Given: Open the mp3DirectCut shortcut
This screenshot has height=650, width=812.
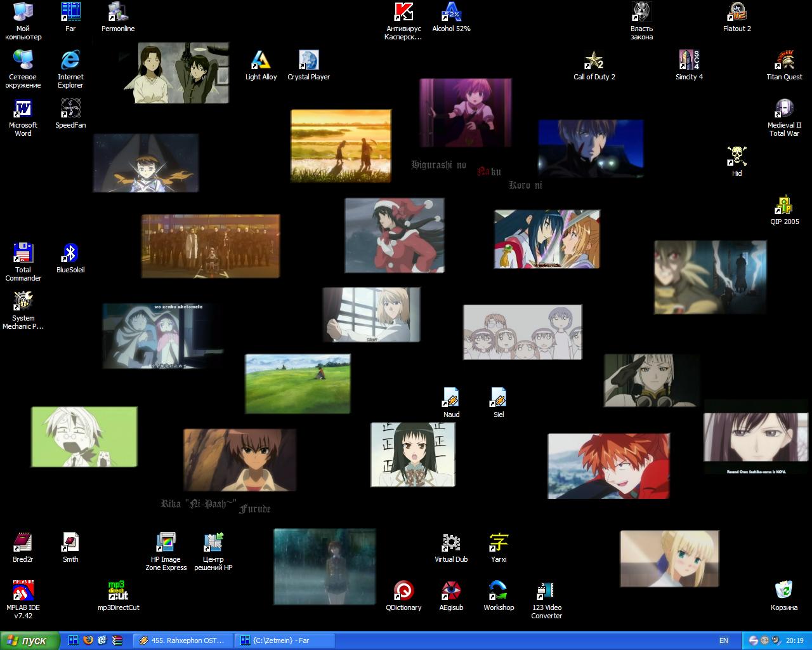Looking at the screenshot, I should pyautogui.click(x=118, y=592).
